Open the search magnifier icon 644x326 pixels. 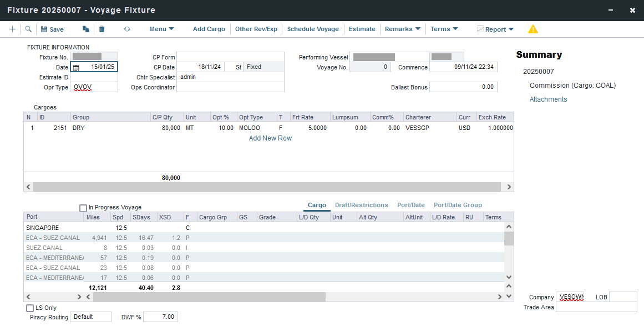pyautogui.click(x=28, y=29)
